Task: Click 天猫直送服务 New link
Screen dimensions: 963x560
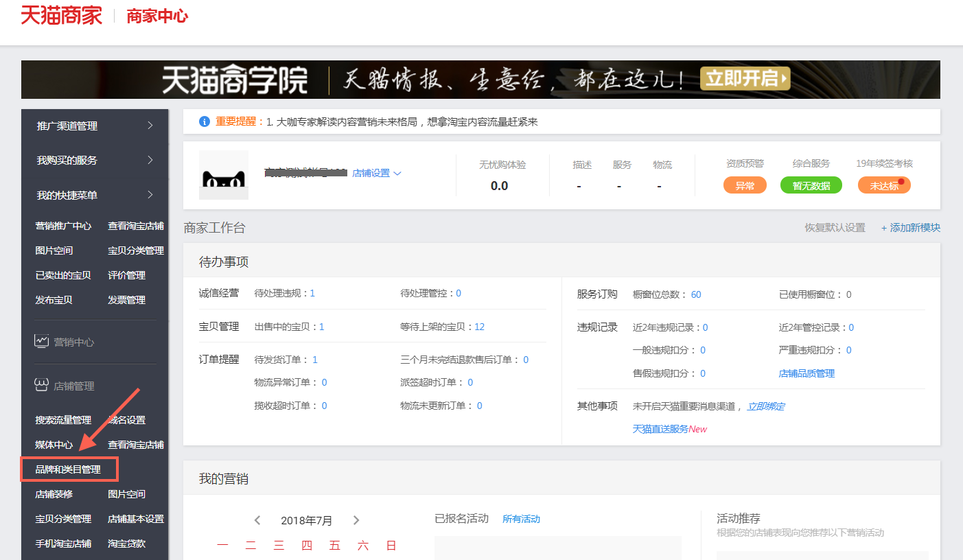Action: (x=669, y=429)
